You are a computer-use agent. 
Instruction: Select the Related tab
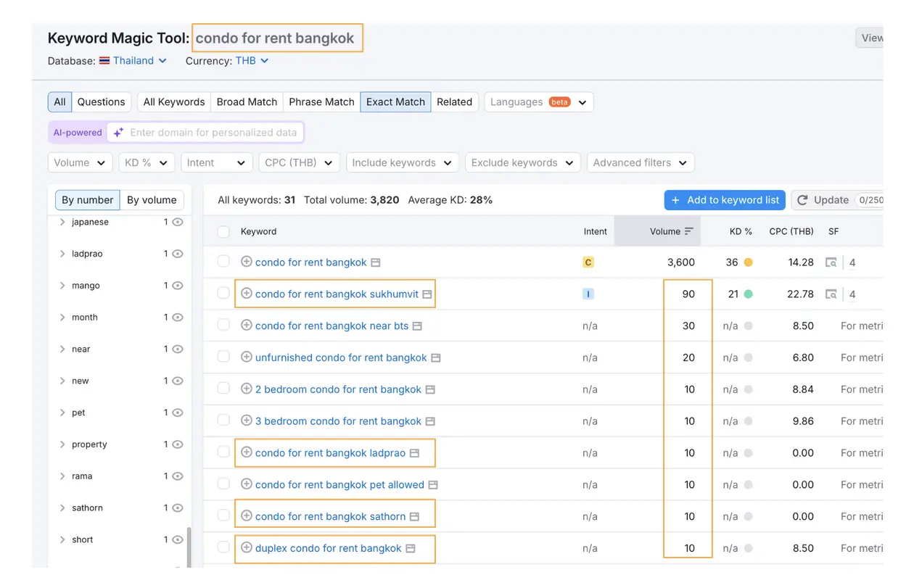pos(455,102)
